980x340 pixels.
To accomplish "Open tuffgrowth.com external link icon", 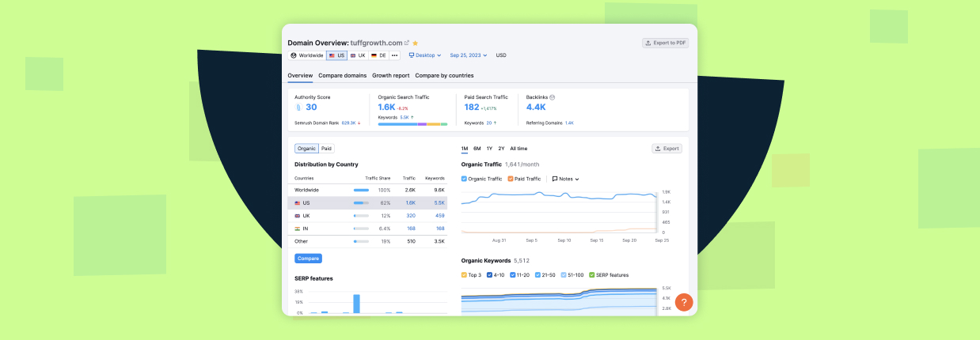I will pos(407,43).
